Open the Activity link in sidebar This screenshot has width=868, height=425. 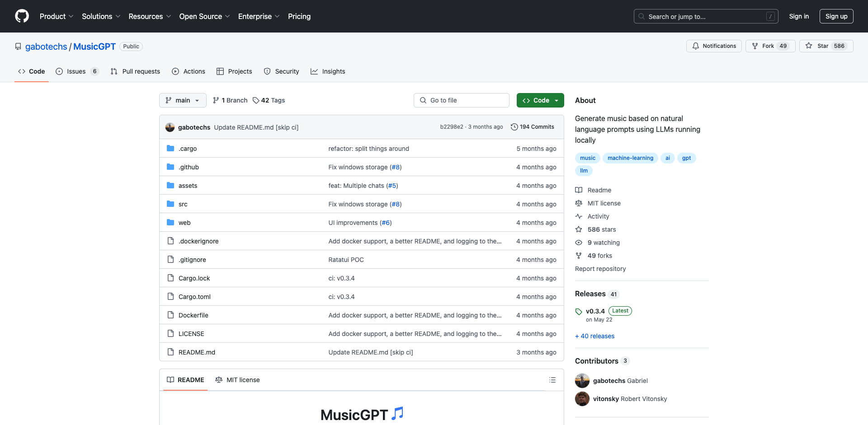592,216
